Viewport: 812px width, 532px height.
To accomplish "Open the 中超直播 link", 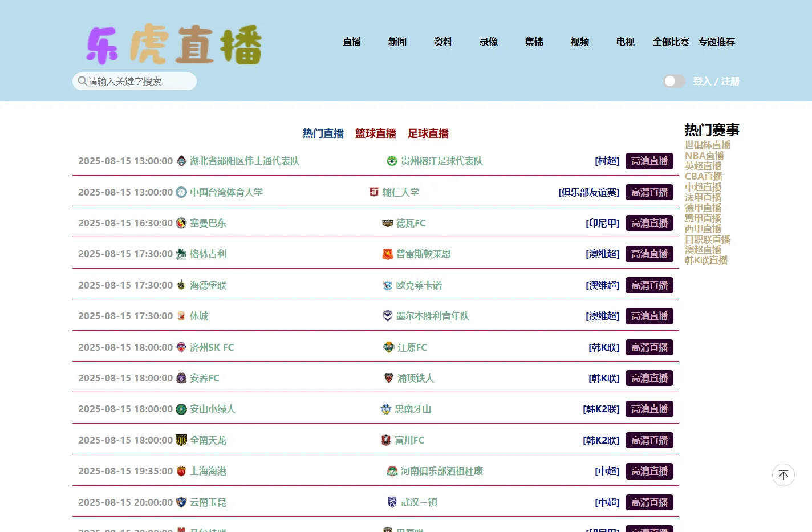I will pyautogui.click(x=703, y=187).
